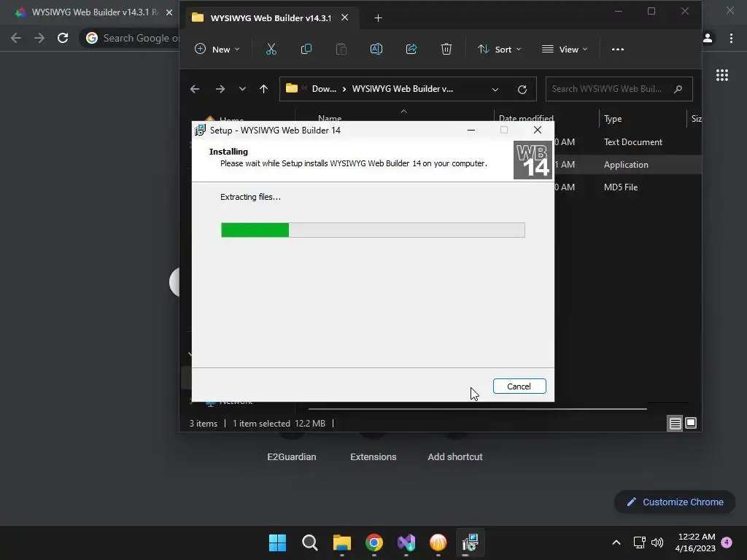Add a new File Explorer tab

379,18
